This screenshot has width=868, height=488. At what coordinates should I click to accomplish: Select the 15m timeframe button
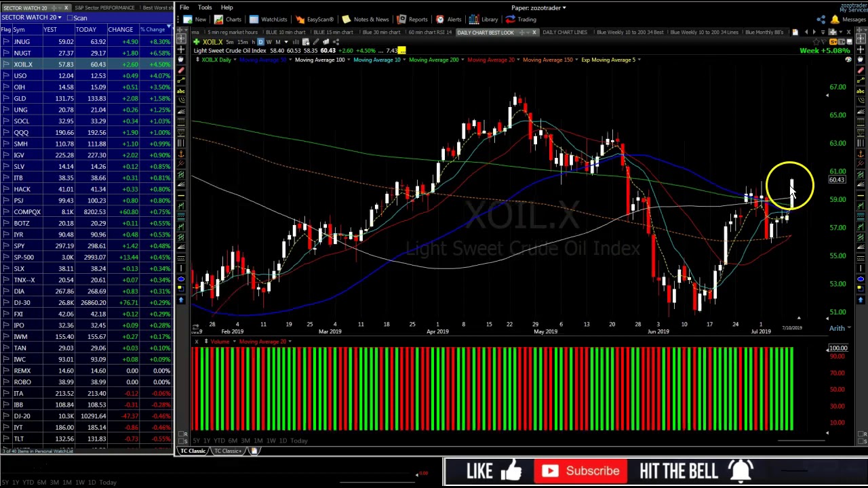click(243, 42)
